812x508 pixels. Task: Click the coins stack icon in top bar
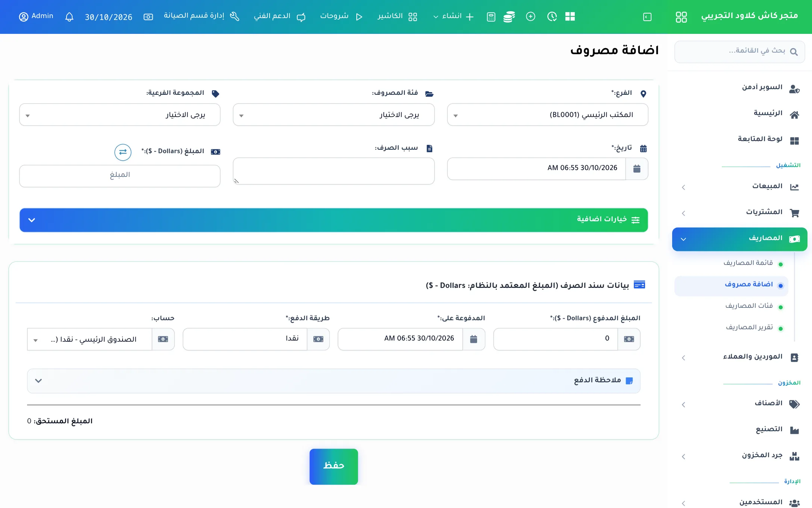tap(509, 17)
